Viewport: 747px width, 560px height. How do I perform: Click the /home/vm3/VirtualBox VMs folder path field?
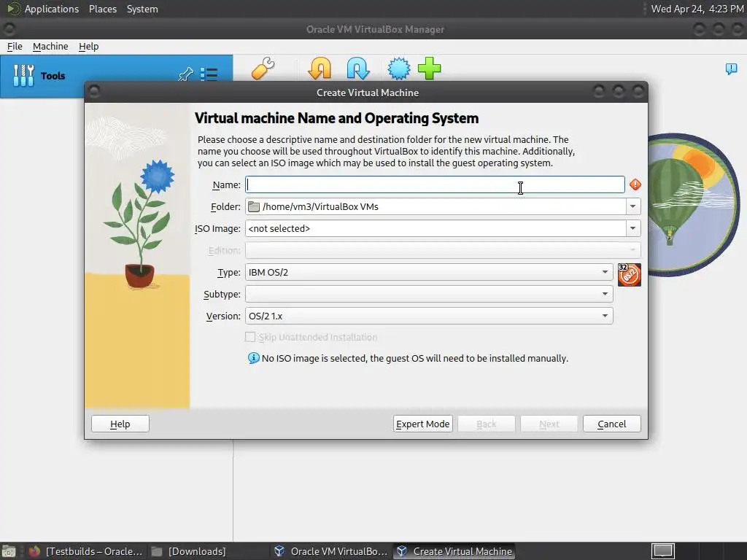(x=436, y=206)
